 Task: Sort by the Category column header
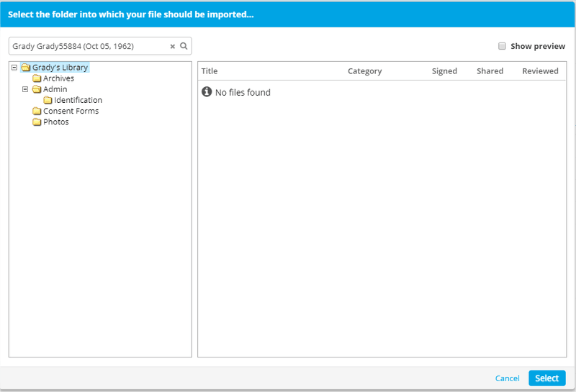[x=365, y=71]
